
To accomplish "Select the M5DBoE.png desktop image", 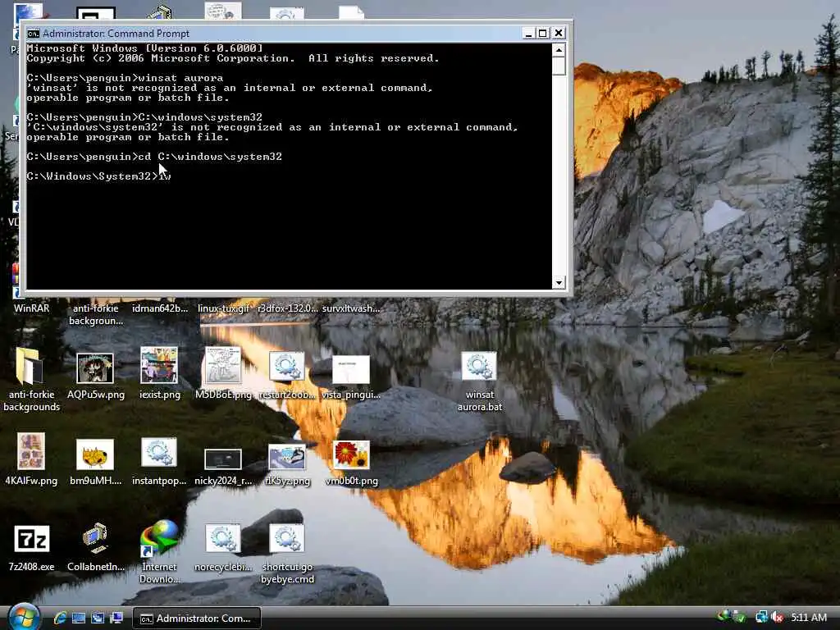I will 223,373.
